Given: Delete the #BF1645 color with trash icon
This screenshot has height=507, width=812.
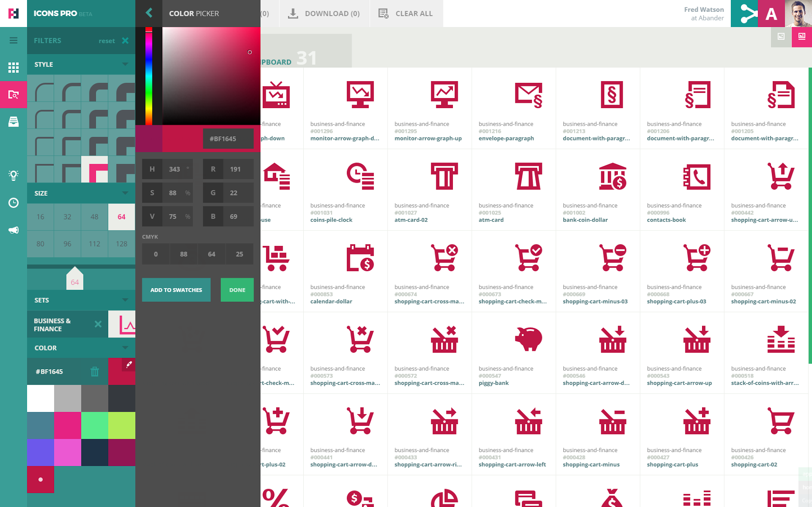Looking at the screenshot, I should 95,371.
